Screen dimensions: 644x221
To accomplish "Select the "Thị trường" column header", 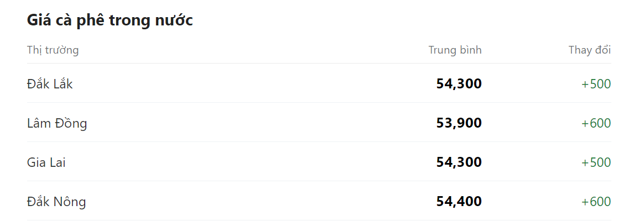I will point(53,50).
